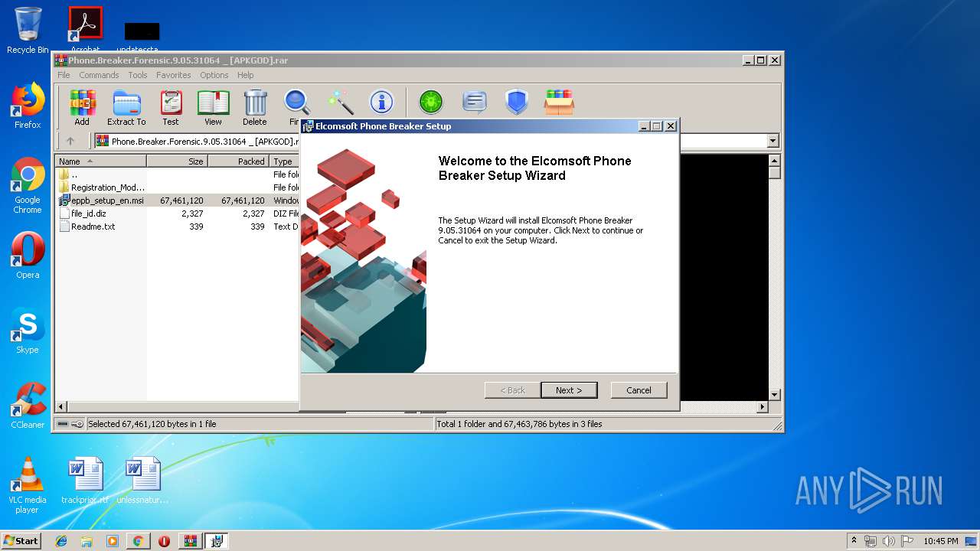Click the Comment speech bubble icon
Viewport: 980px width, 551px height.
click(475, 102)
